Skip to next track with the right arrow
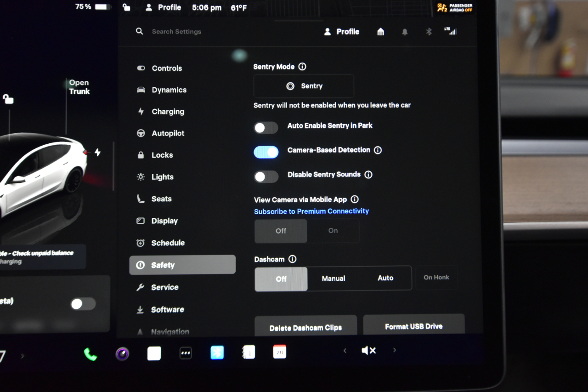Viewport: 588px width, 392px height. pyautogui.click(x=394, y=350)
